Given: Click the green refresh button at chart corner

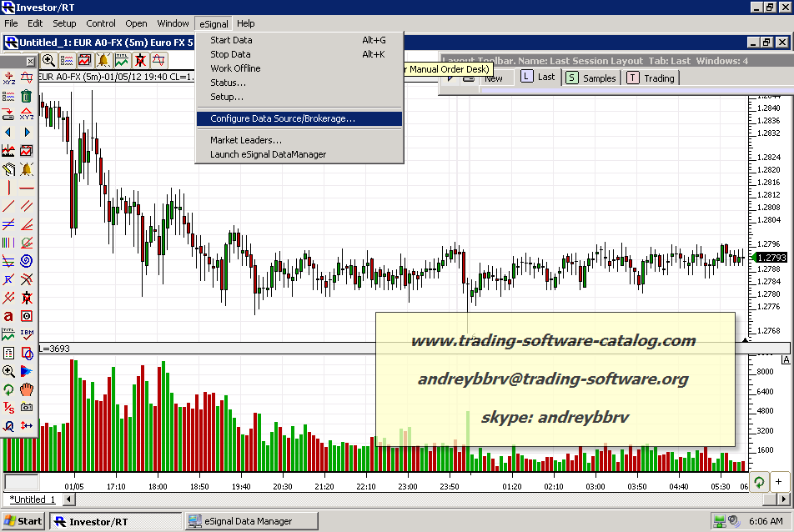Looking at the screenshot, I should (x=759, y=482).
